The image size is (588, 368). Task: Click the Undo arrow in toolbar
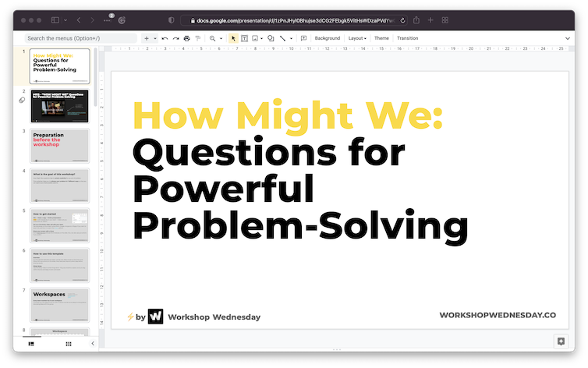click(x=165, y=38)
